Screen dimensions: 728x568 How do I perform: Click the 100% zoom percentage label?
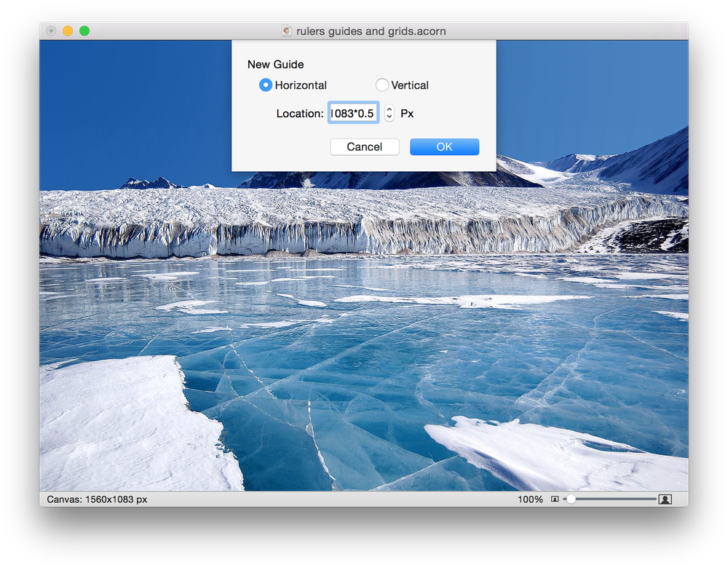(x=530, y=500)
